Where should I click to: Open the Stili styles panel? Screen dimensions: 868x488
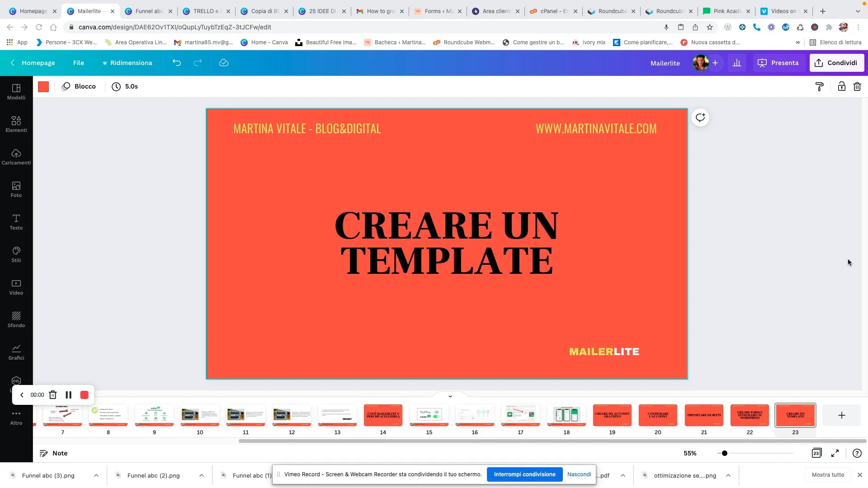coord(16,254)
